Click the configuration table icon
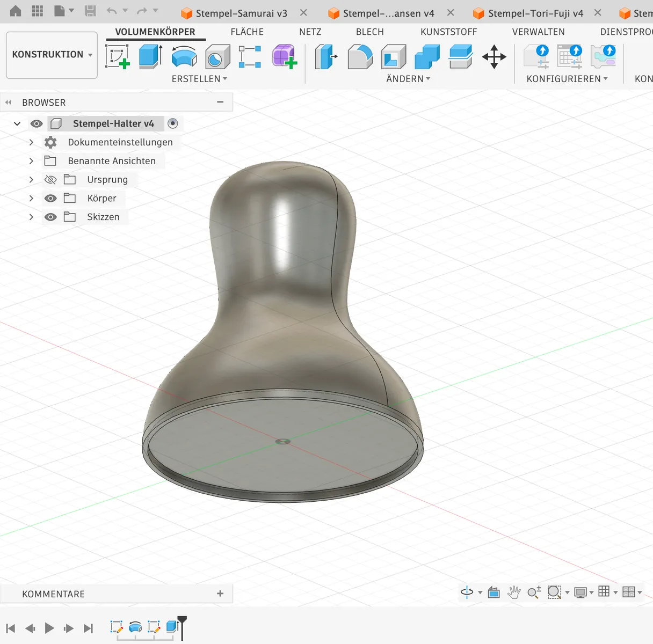Image resolution: width=653 pixels, height=644 pixels. point(570,56)
